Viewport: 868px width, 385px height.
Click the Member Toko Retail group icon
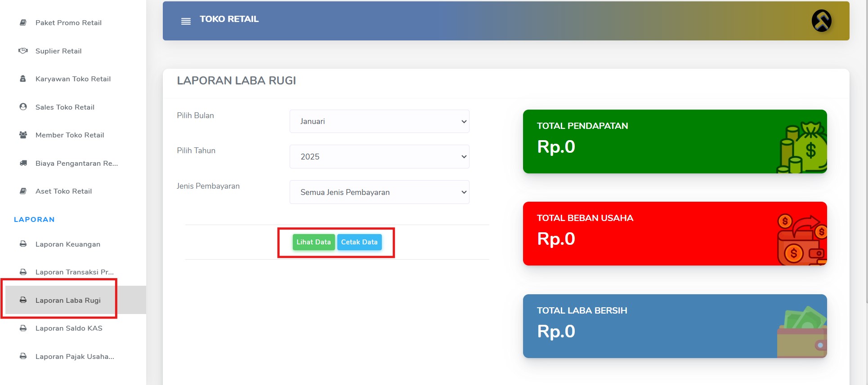tap(23, 135)
